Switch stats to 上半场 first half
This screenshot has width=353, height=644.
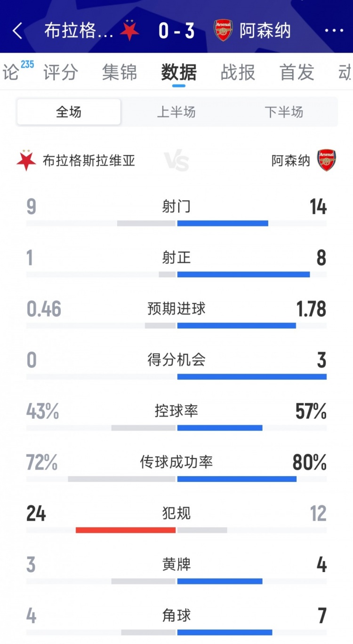point(176,112)
